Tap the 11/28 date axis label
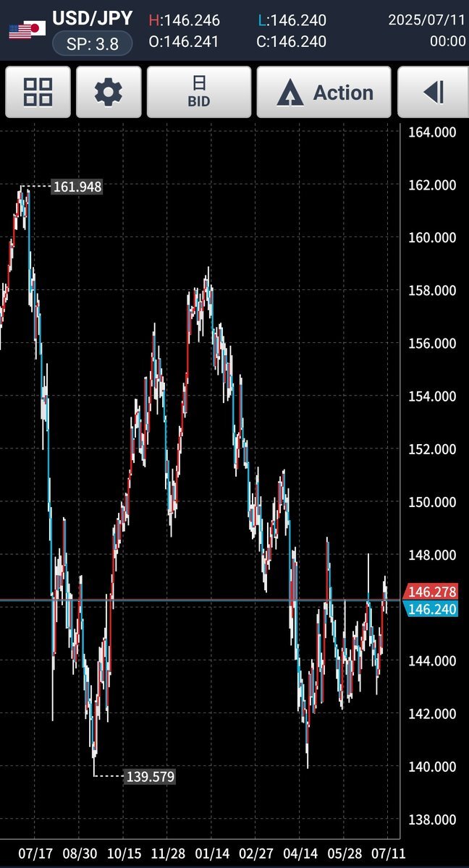Screen dimensions: 469x868 click(x=169, y=853)
